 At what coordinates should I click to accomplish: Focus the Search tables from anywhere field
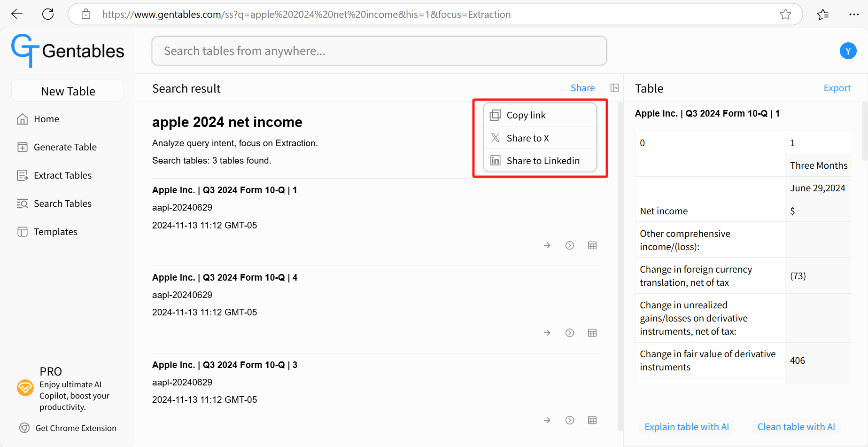point(379,51)
